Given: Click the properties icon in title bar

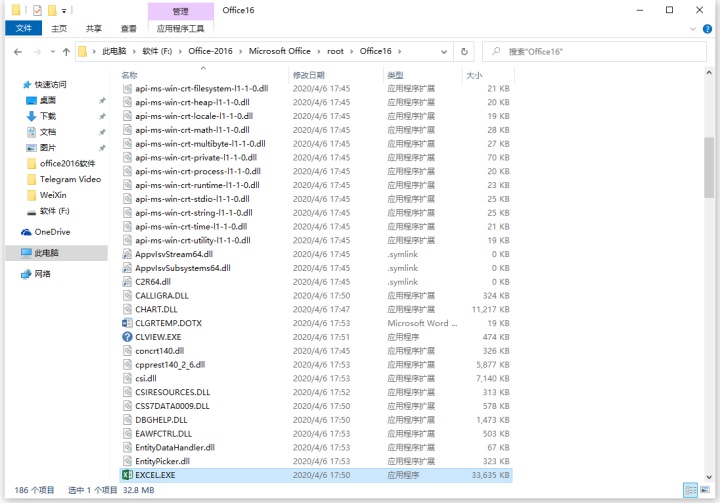Looking at the screenshot, I should [x=37, y=10].
